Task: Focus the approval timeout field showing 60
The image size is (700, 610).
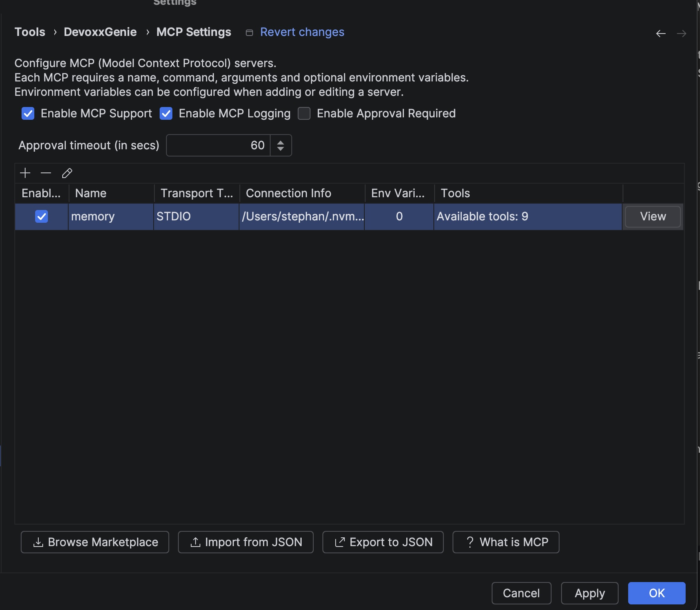Action: pyautogui.click(x=218, y=145)
